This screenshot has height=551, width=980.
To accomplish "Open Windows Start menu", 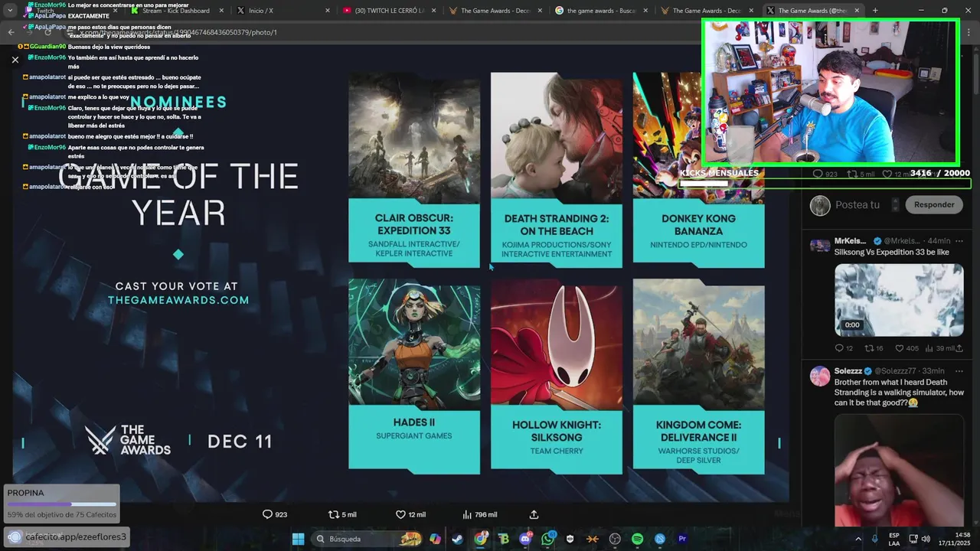I will pos(298,539).
